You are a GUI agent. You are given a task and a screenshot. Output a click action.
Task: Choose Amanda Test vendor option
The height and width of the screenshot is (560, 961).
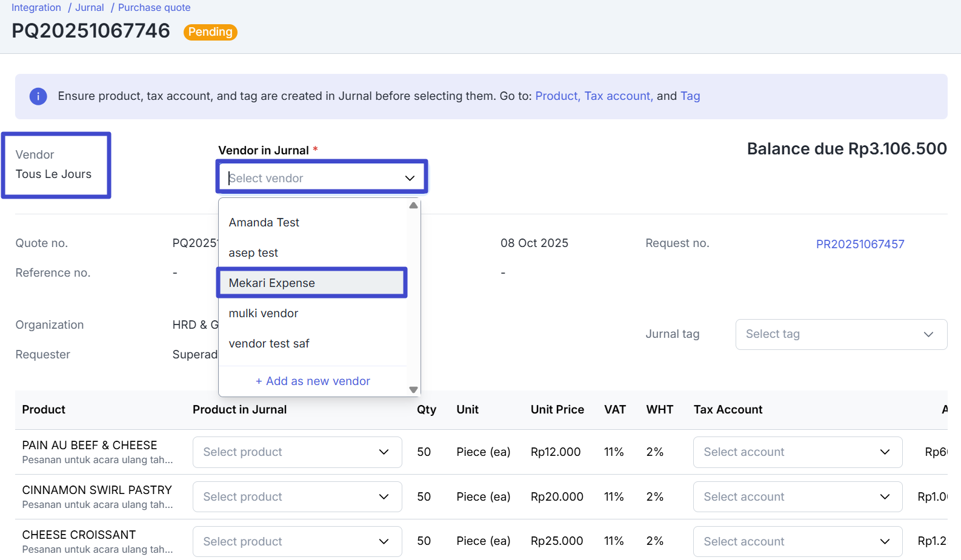pyautogui.click(x=264, y=223)
